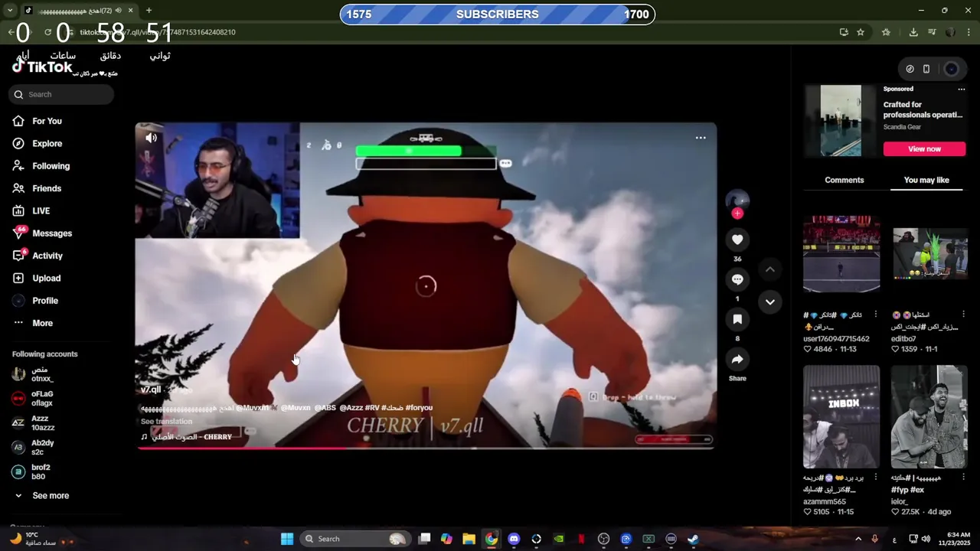Close the TikTok browser tab
This screenshot has height=551, width=980.
tap(130, 11)
